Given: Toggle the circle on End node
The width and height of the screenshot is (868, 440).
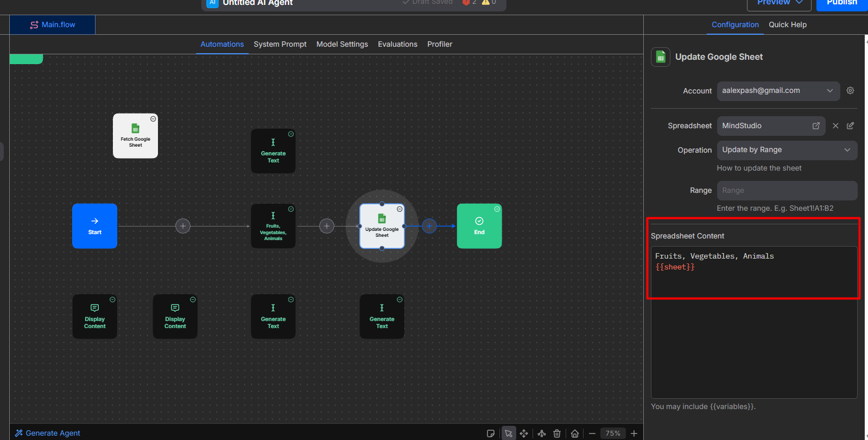Looking at the screenshot, I should [497, 209].
